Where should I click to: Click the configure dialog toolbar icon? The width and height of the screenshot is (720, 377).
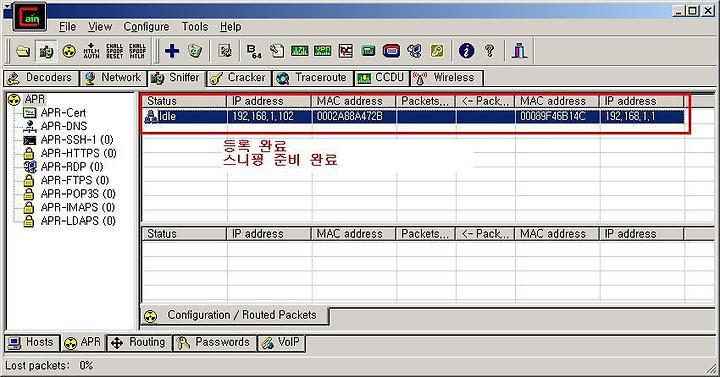coord(225,51)
